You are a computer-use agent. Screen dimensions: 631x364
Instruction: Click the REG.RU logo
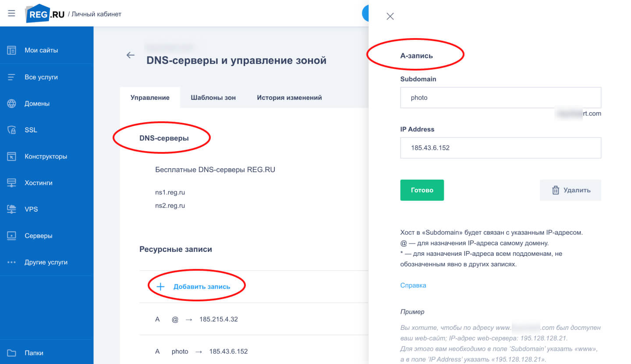click(45, 14)
